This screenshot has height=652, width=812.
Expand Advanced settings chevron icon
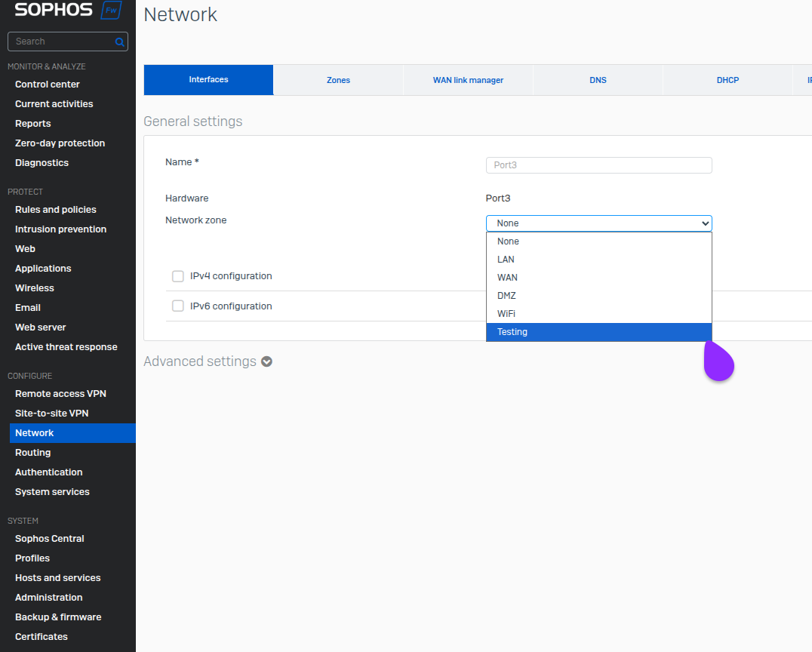click(266, 362)
